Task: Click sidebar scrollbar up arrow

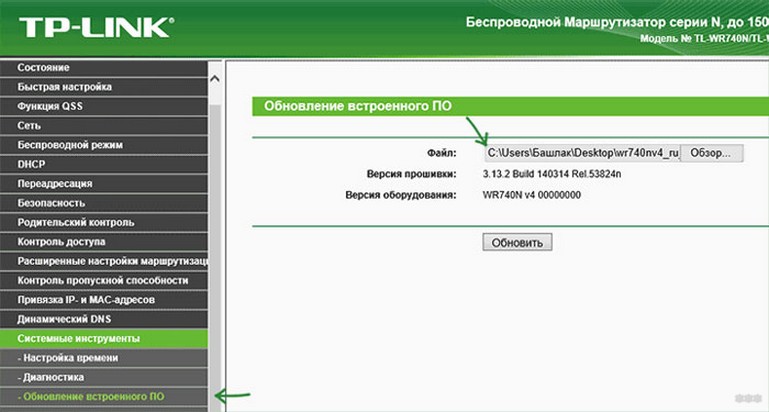Action: [x=214, y=78]
